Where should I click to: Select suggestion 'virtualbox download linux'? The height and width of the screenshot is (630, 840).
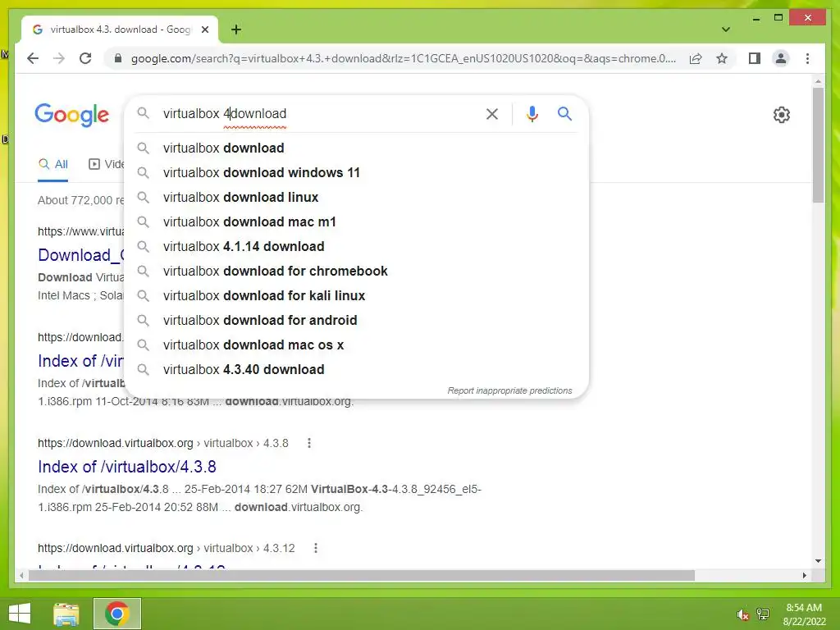click(356, 197)
